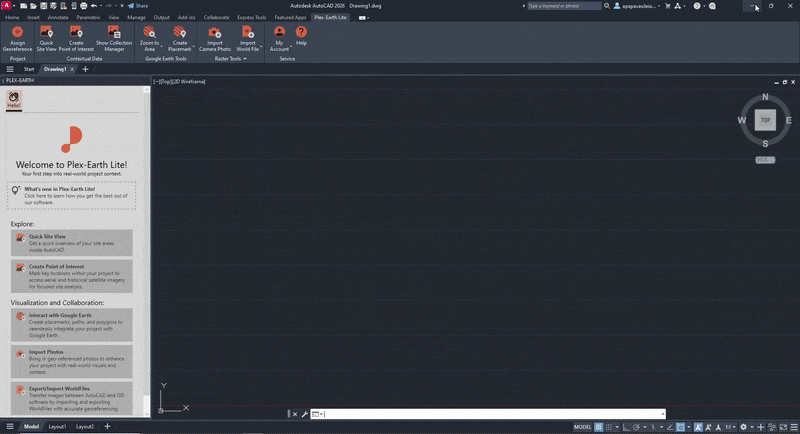Open Show Collection Manager

pos(114,39)
